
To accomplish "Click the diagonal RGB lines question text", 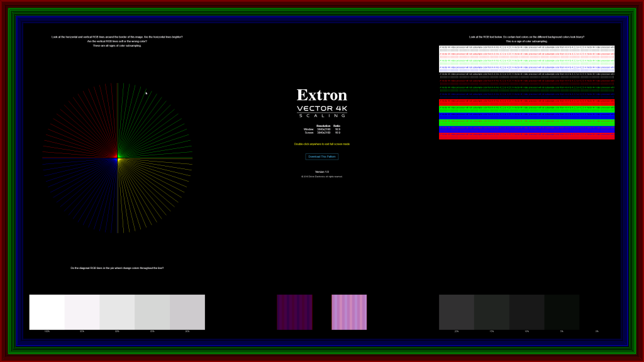I will (x=117, y=268).
